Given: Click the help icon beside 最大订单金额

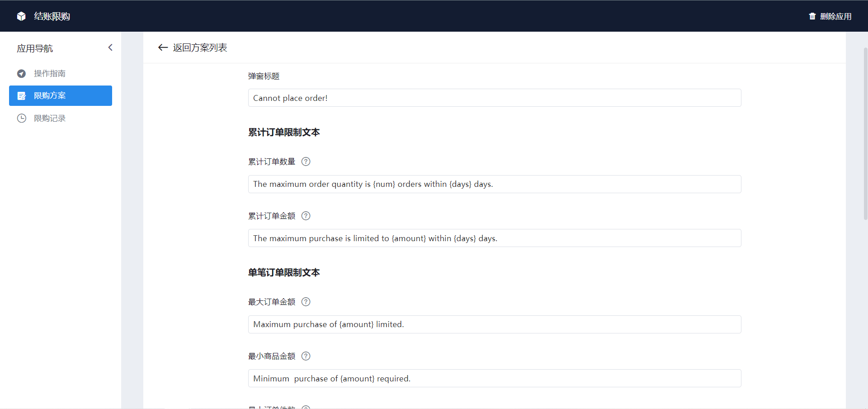Looking at the screenshot, I should coord(306,302).
